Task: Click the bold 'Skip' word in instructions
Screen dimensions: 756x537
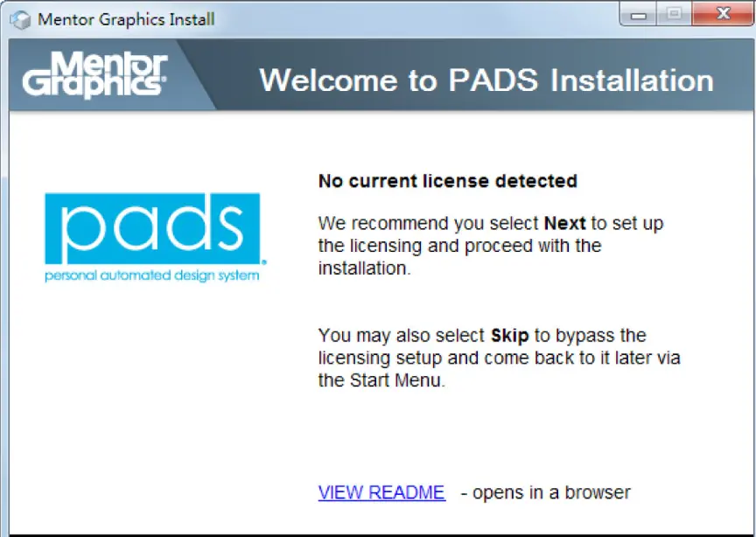Action: 509,335
